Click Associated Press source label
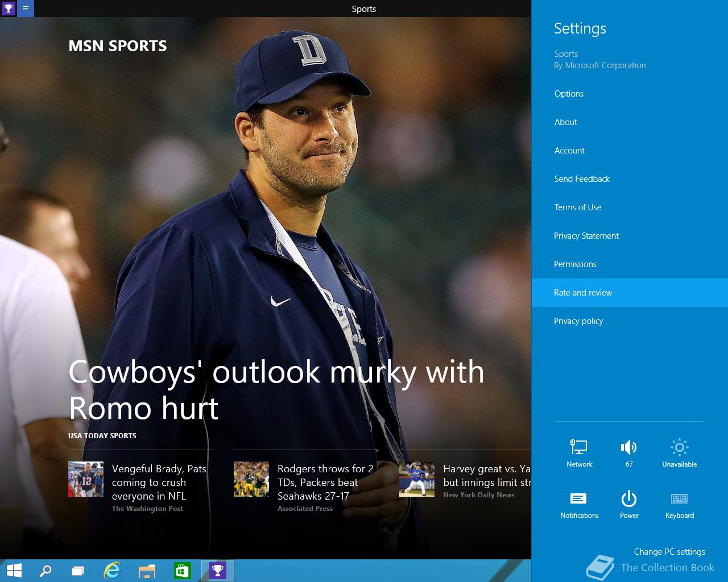Image resolution: width=728 pixels, height=582 pixels. point(305,509)
